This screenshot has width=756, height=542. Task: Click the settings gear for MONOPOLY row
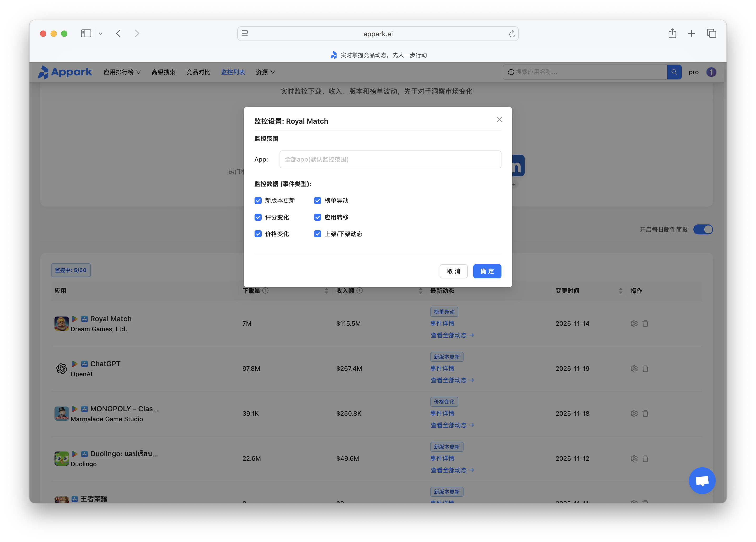(x=634, y=413)
